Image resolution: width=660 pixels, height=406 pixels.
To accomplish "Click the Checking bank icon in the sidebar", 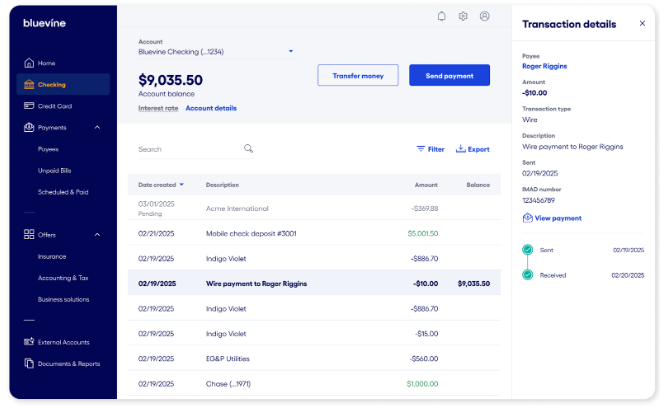I will click(x=29, y=85).
